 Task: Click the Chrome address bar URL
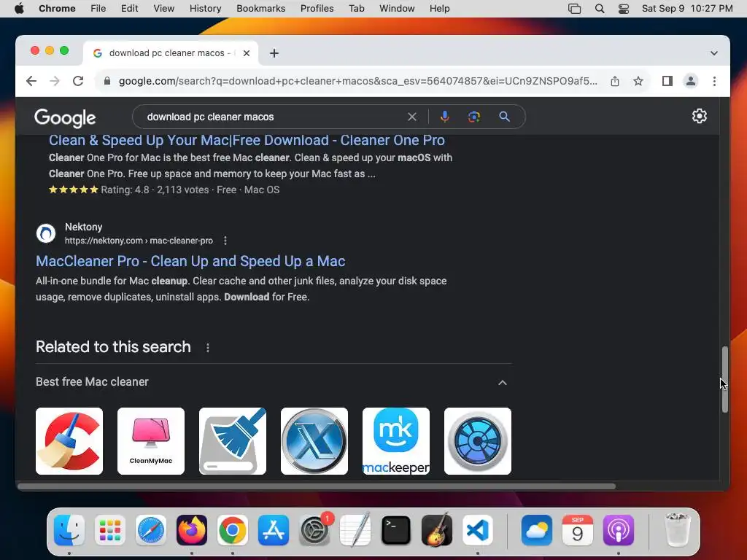pyautogui.click(x=357, y=81)
